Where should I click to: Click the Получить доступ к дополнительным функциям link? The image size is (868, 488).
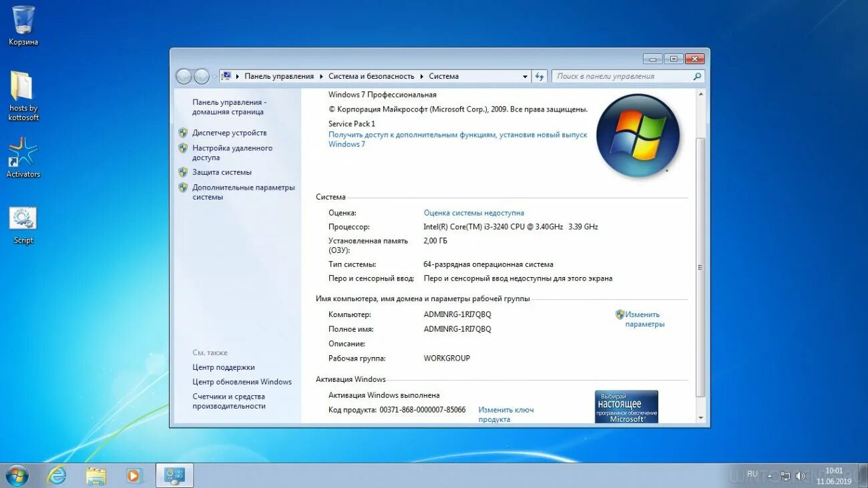coord(457,140)
